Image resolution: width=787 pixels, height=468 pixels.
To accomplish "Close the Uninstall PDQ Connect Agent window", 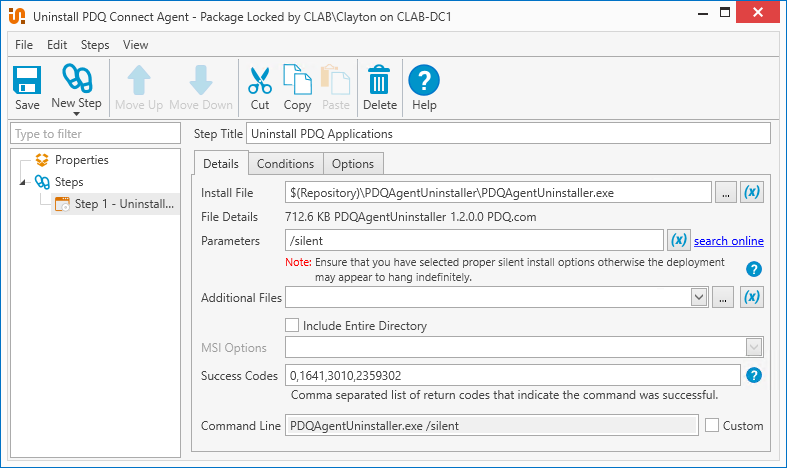I will click(x=757, y=12).
